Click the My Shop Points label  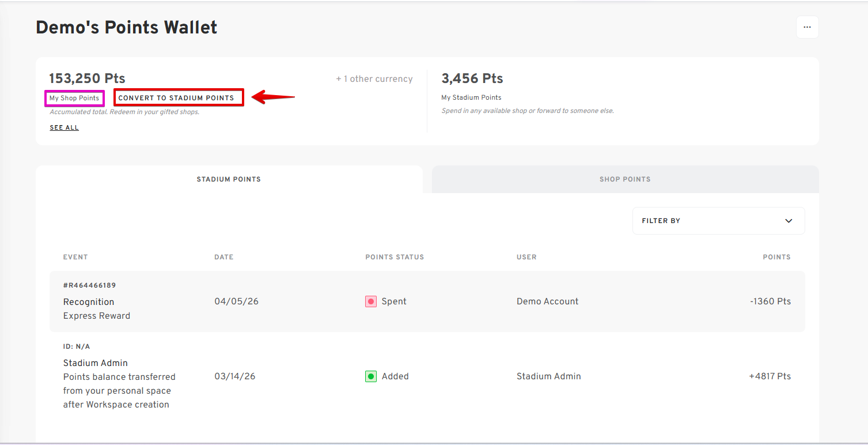[x=74, y=98]
